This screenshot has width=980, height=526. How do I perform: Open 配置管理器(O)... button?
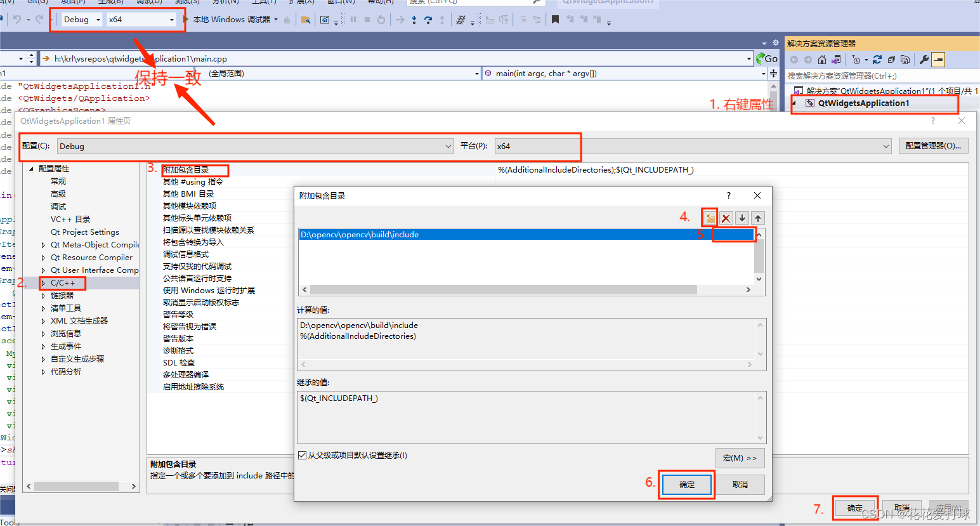[933, 146]
